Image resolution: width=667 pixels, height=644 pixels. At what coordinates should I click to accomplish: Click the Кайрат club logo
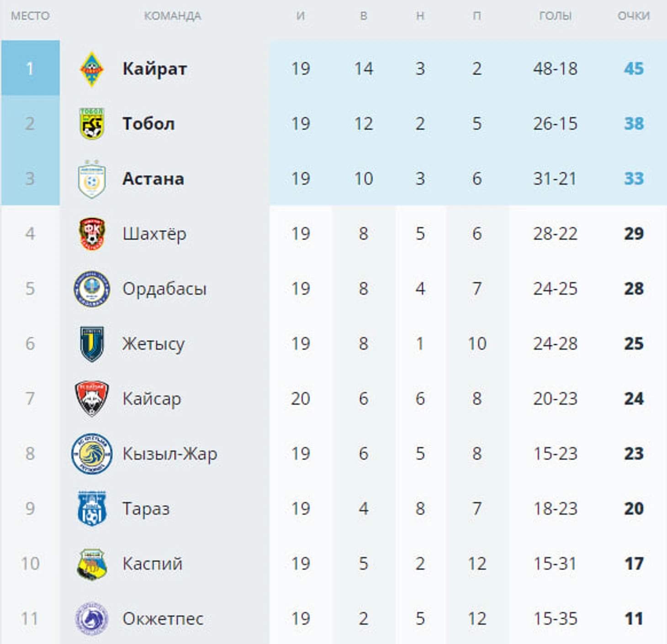pos(92,69)
